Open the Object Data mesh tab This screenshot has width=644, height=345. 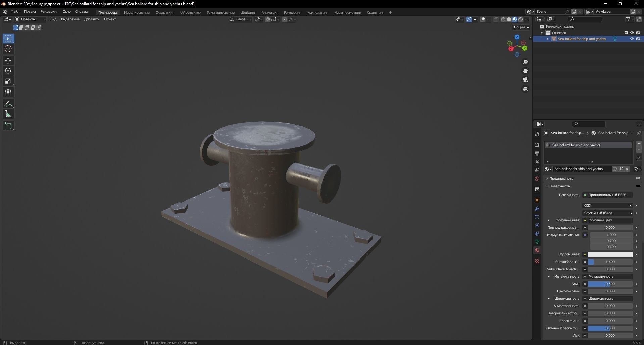click(x=537, y=242)
